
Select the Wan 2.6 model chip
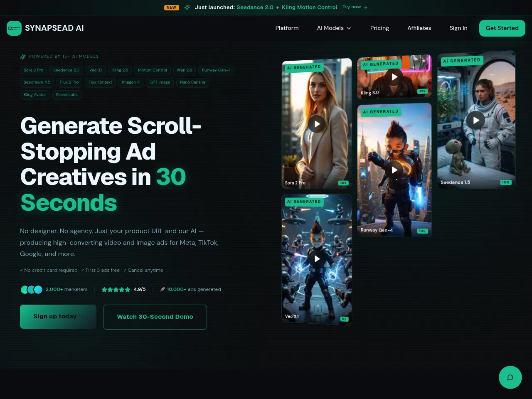point(185,70)
